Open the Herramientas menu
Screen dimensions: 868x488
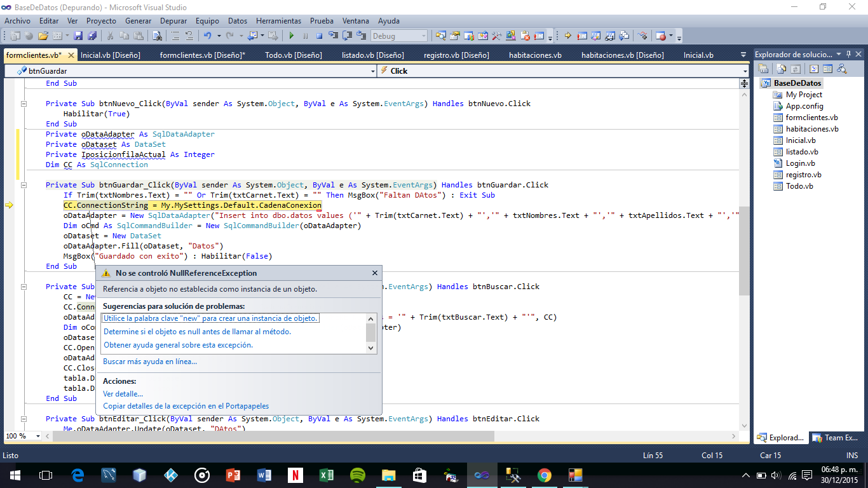pos(277,21)
